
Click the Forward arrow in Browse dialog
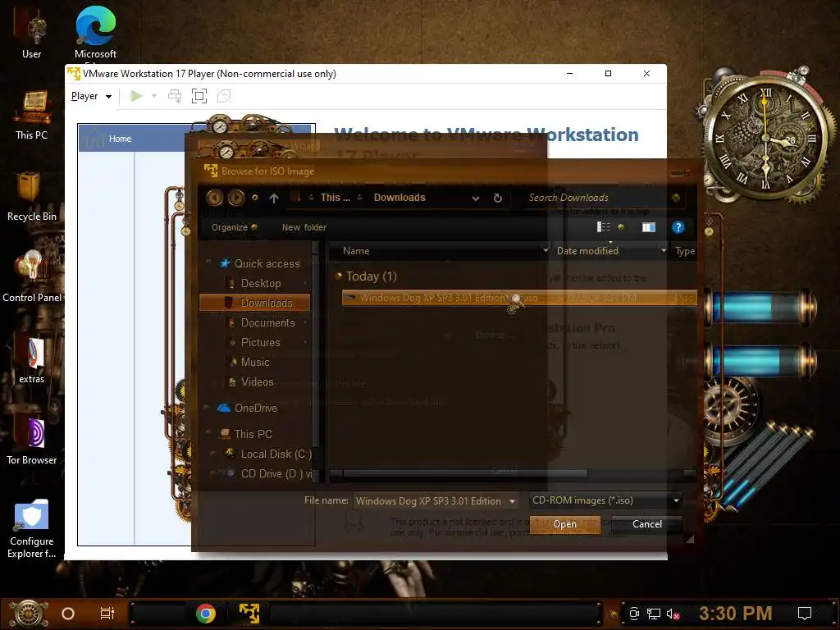point(236,198)
